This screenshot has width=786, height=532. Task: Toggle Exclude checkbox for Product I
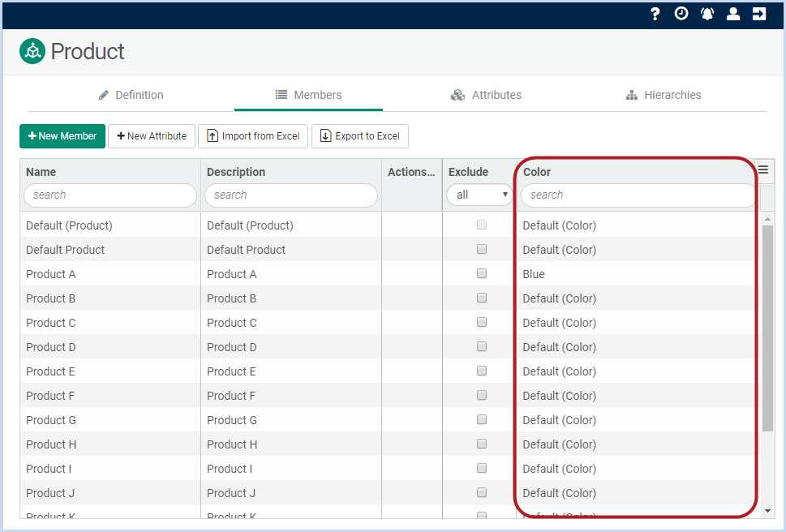[482, 468]
